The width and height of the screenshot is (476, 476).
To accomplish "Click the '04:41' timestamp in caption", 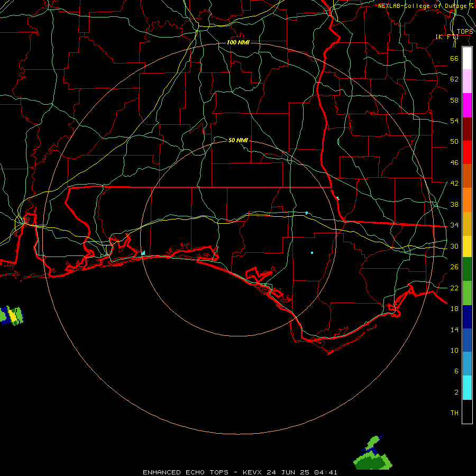I will [x=326, y=472].
